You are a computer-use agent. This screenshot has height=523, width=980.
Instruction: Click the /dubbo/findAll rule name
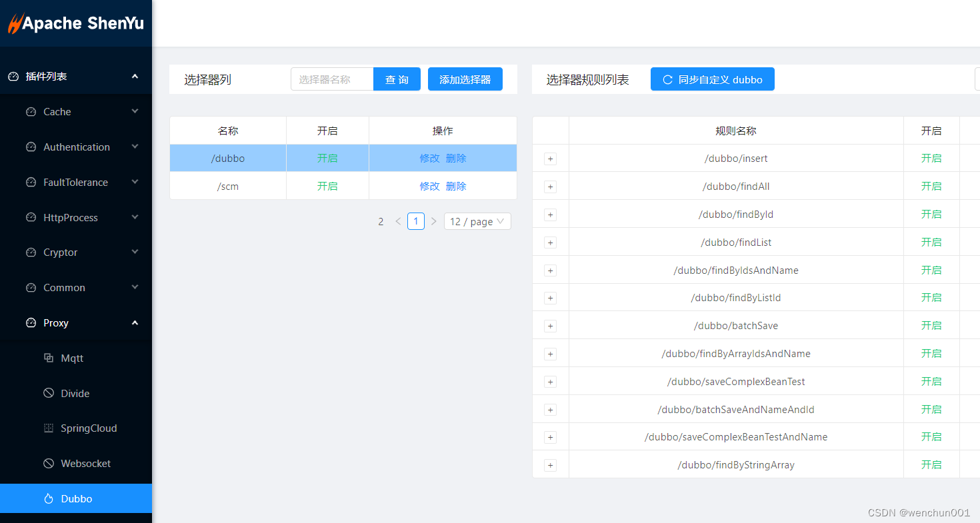click(736, 187)
